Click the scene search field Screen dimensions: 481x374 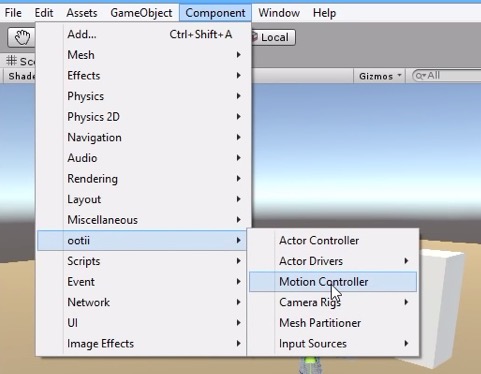tap(447, 76)
